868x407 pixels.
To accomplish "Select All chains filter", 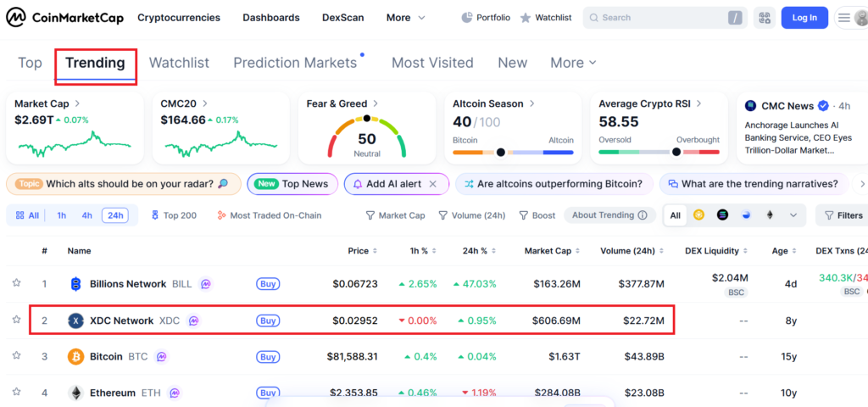I will pos(676,215).
